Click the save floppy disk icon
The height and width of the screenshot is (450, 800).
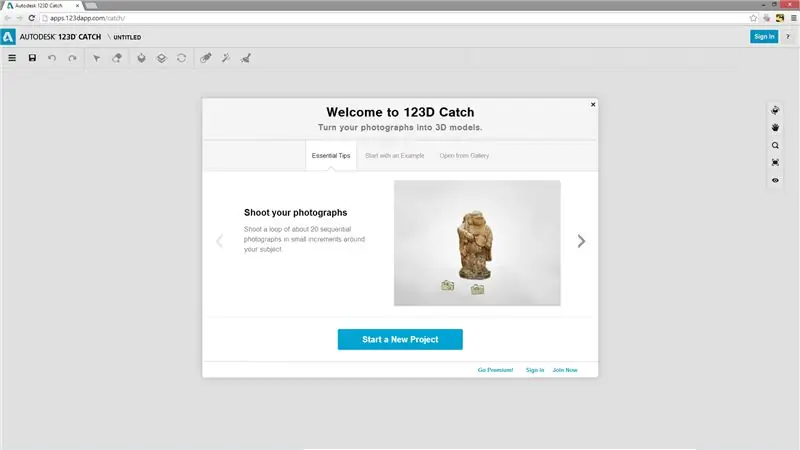[32, 58]
